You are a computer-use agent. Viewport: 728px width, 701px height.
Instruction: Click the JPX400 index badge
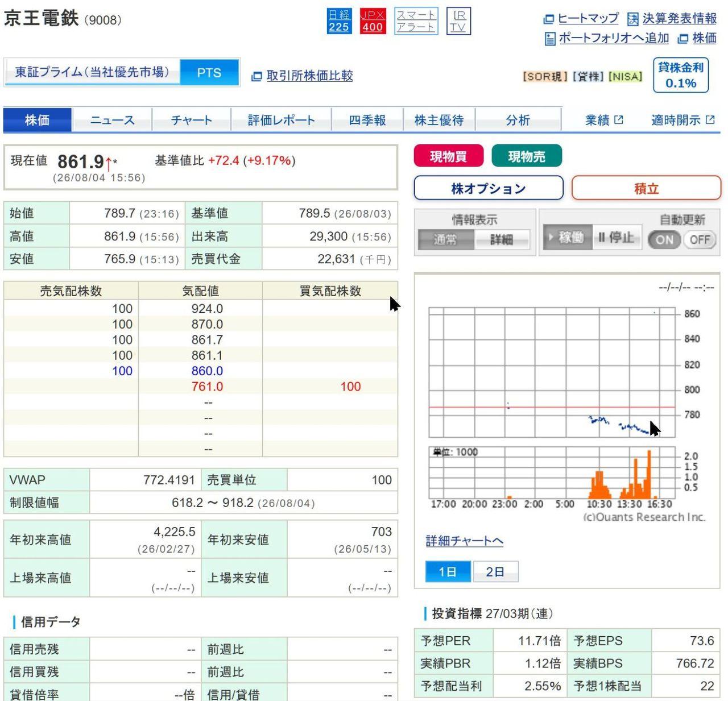(373, 21)
